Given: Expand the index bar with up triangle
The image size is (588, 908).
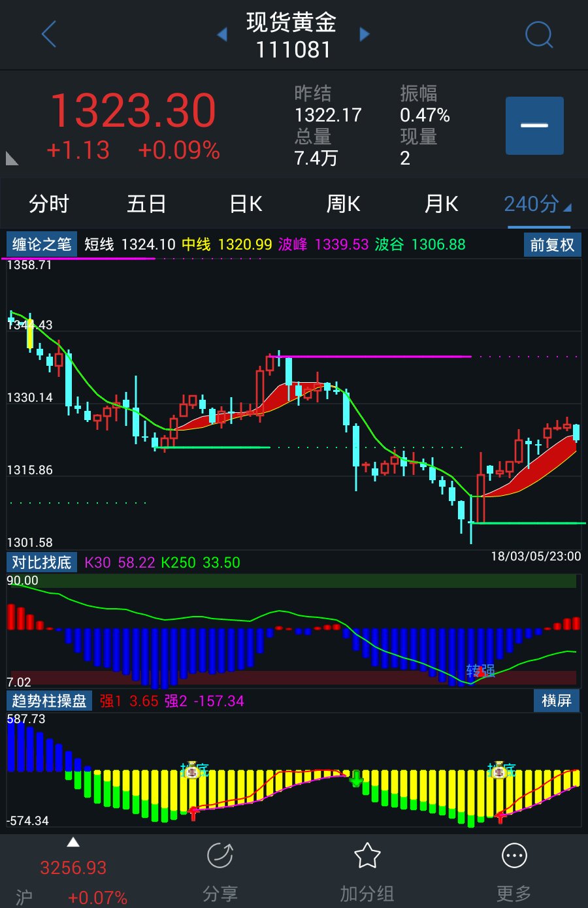Looking at the screenshot, I should [73, 843].
